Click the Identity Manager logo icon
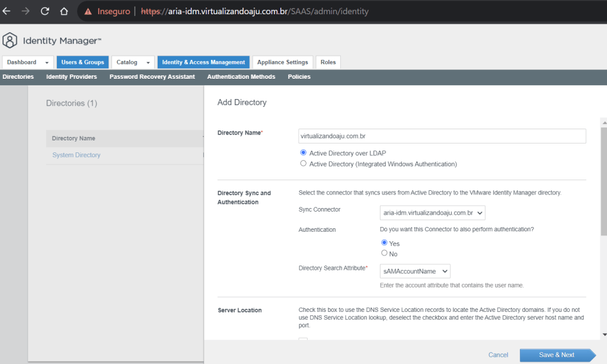This screenshot has height=364, width=607. tap(10, 40)
